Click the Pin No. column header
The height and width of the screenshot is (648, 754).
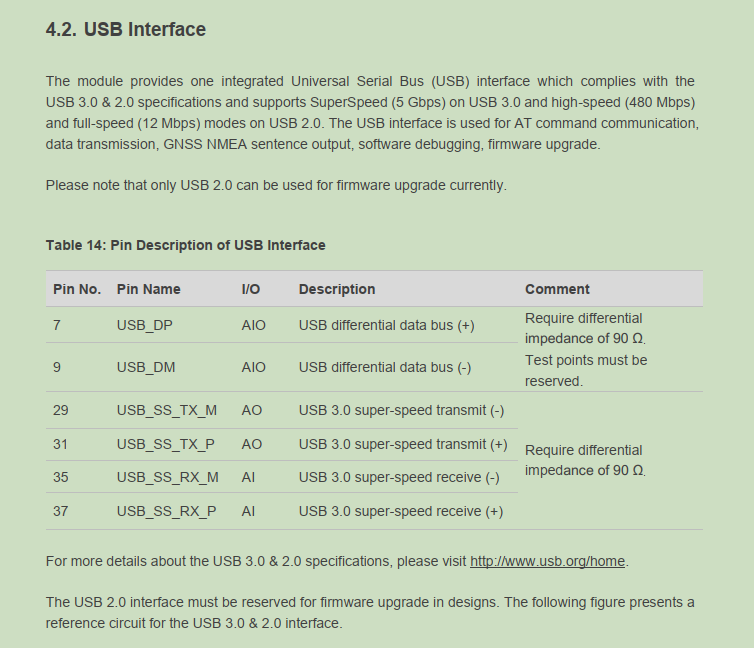[77, 289]
